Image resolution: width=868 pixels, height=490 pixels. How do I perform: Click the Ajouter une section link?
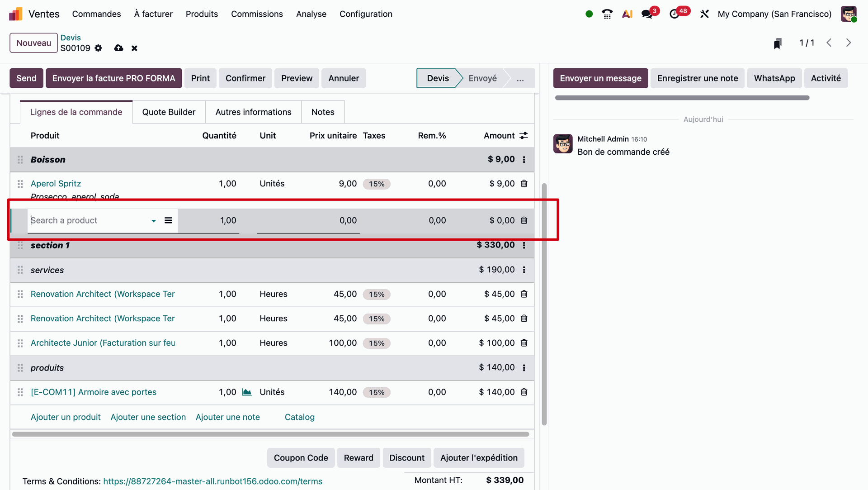pos(148,417)
